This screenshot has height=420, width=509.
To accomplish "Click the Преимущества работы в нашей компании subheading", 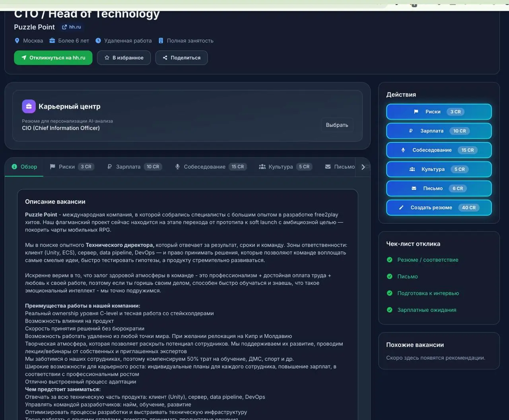I will click(82, 306).
